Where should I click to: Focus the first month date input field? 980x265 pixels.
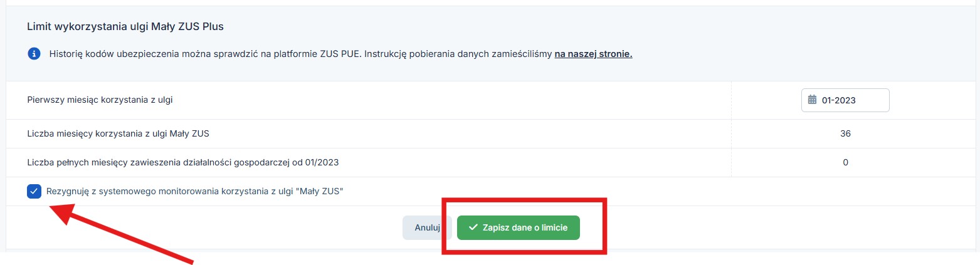pos(845,100)
